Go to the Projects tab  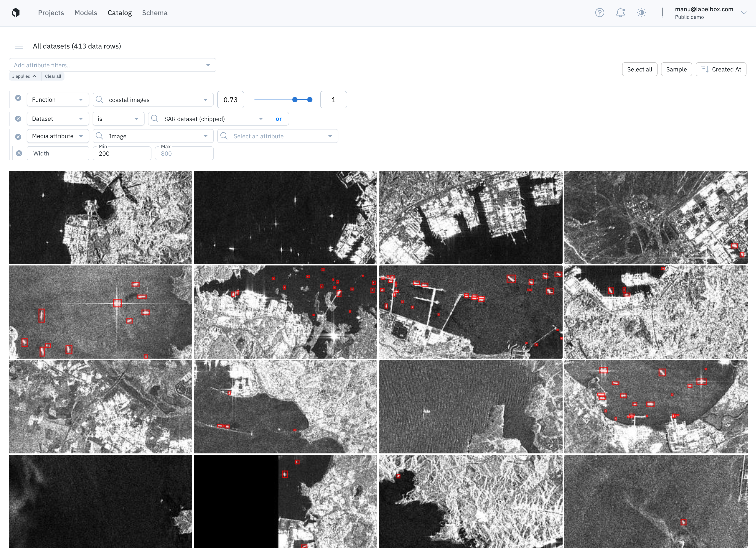tap(51, 13)
